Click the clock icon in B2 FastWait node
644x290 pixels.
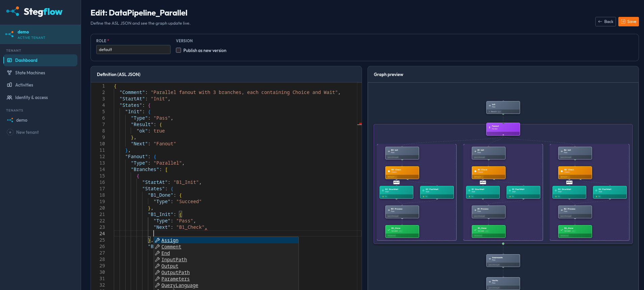pyautogui.click(x=596, y=190)
